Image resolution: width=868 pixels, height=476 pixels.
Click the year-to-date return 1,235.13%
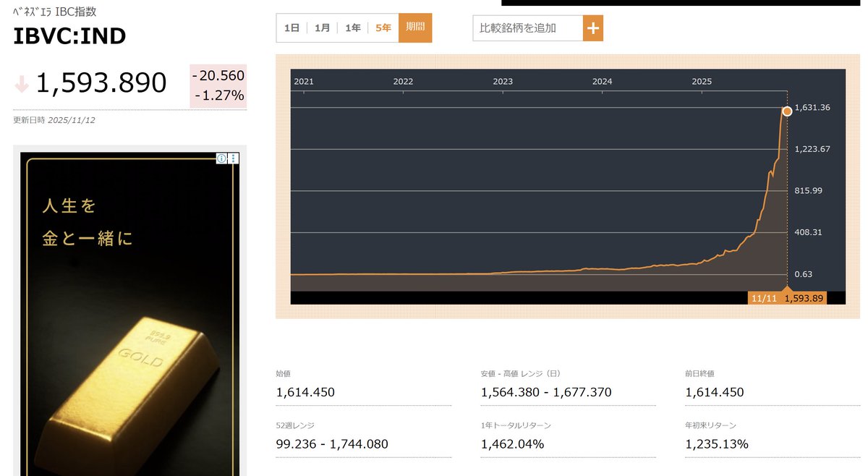coord(717,443)
